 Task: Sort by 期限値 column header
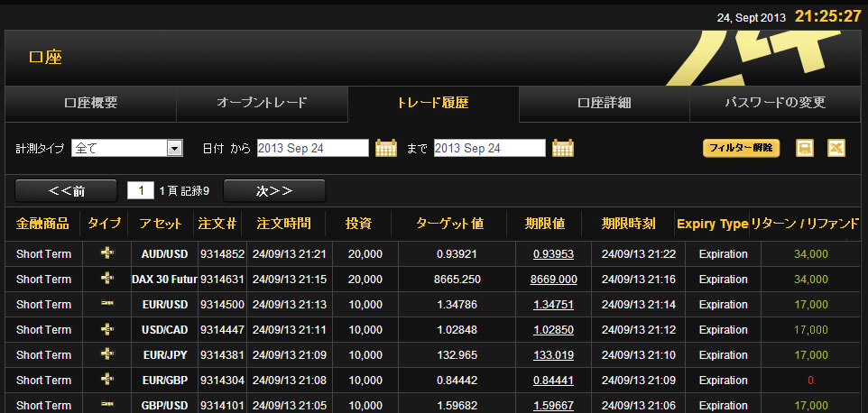coord(545,224)
